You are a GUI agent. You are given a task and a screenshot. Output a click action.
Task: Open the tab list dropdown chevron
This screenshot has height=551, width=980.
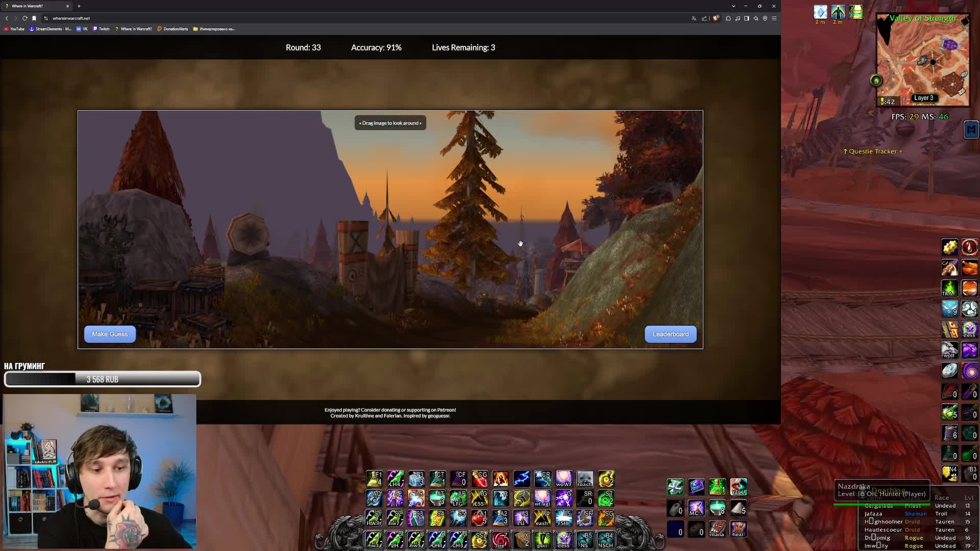(733, 6)
